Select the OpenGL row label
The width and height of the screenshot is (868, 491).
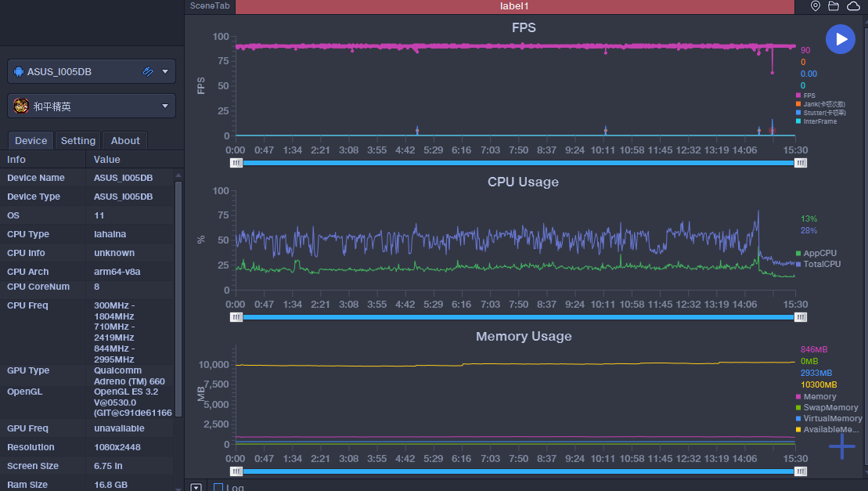[x=24, y=392]
